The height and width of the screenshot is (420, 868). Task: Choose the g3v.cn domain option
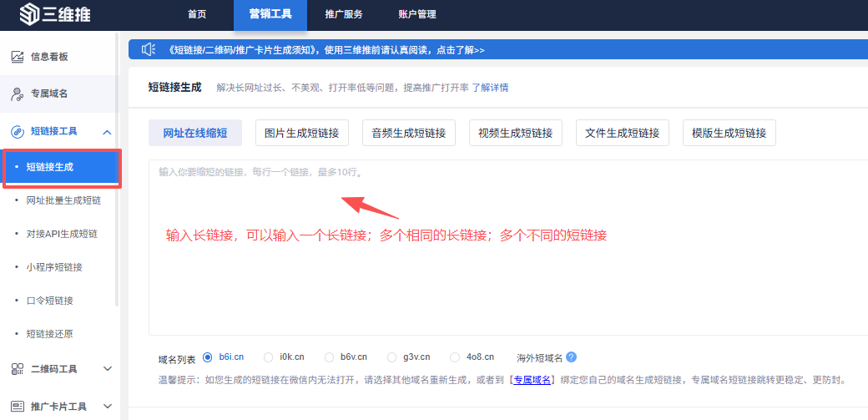[392, 357]
